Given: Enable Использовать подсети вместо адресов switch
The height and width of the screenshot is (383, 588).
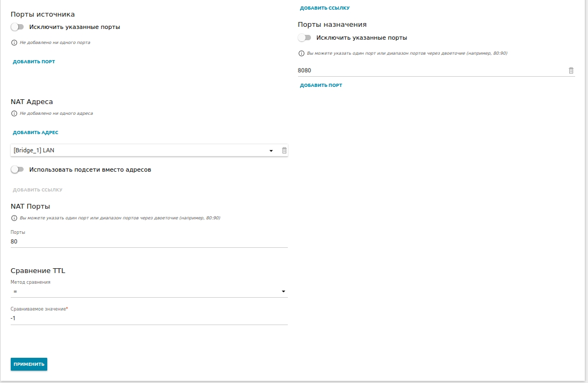Looking at the screenshot, I should (18, 170).
